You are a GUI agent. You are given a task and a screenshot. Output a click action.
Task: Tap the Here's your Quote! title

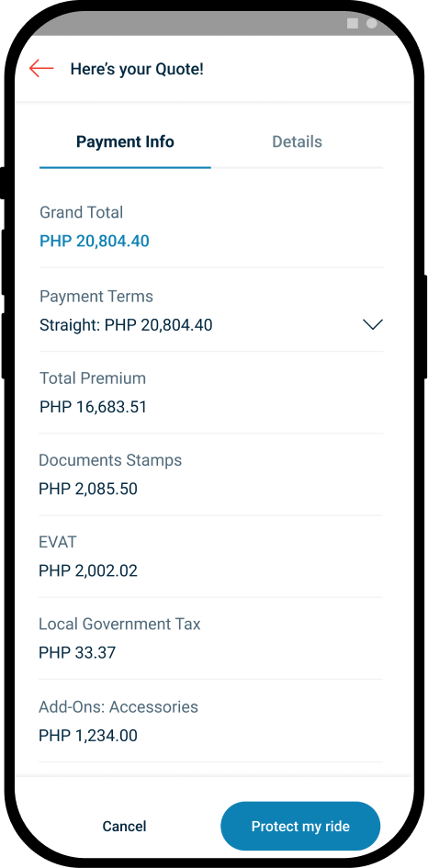pos(137,69)
